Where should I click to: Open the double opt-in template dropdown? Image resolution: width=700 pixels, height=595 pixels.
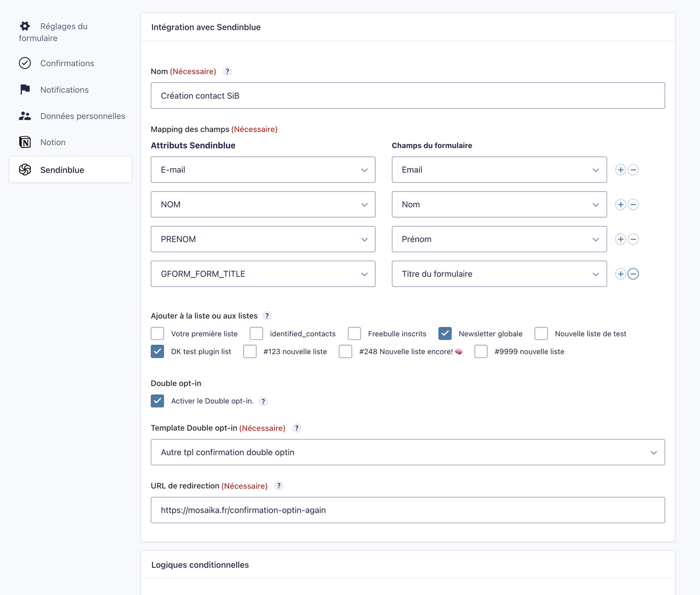pos(408,452)
